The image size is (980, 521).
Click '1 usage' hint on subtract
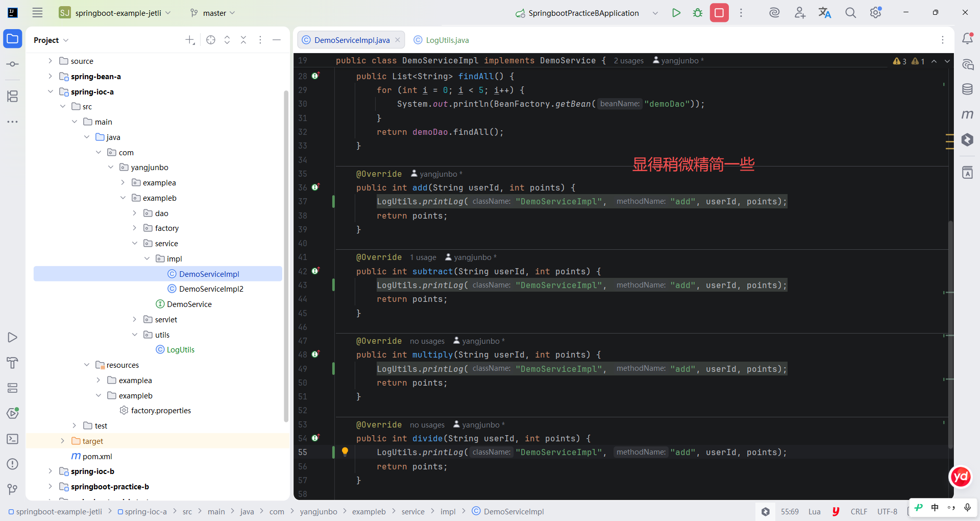[423, 257]
